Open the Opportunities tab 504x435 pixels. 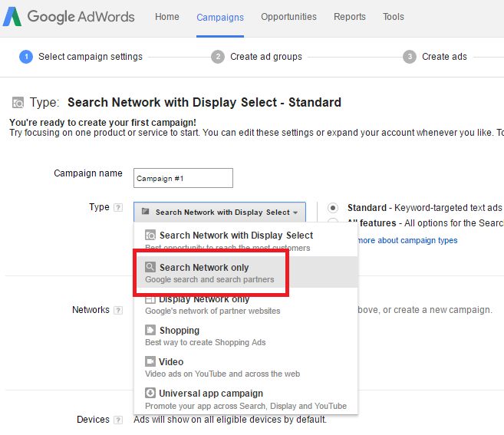(x=288, y=17)
